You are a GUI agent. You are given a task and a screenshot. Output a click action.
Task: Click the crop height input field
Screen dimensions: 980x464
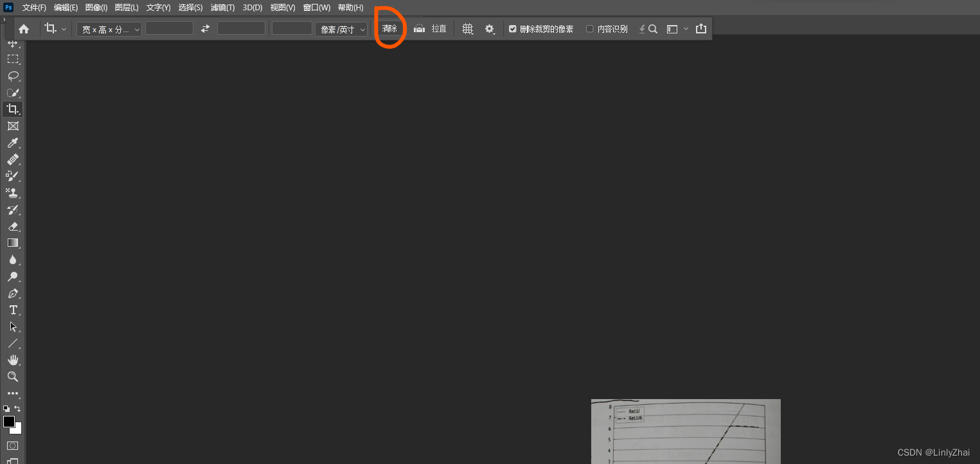(x=241, y=28)
